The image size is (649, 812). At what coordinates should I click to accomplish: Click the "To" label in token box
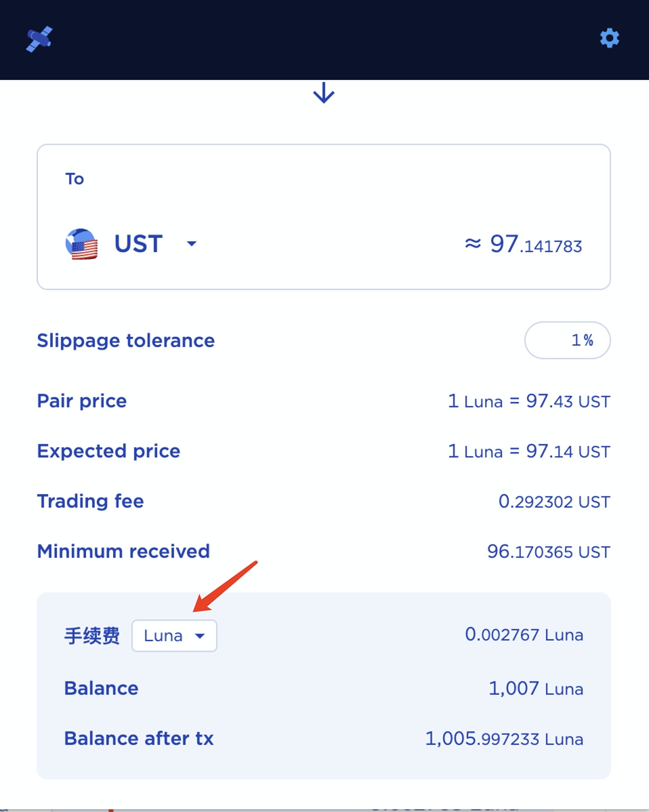(75, 179)
